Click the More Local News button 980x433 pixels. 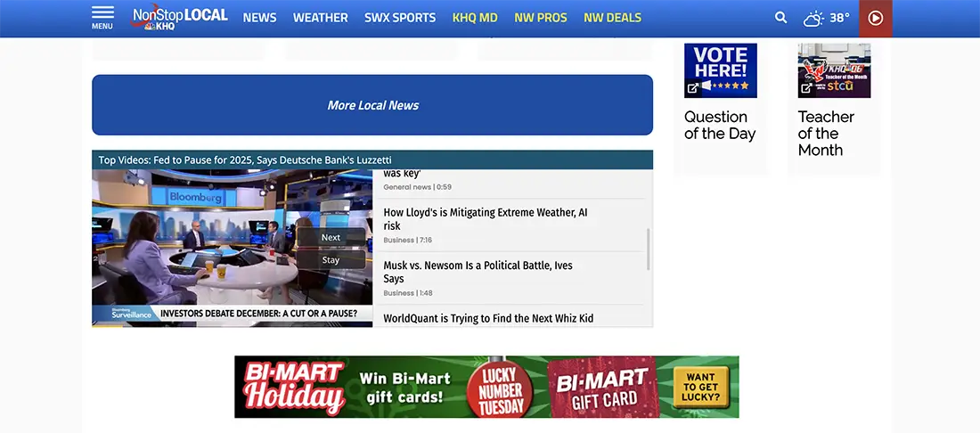[372, 105]
